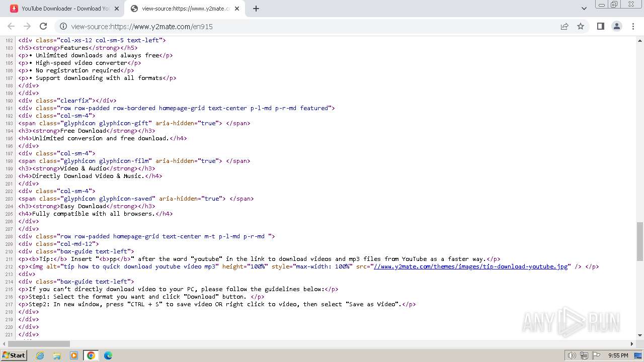Open the browser side panel
Viewport: 644px width, 362px height.
point(600,26)
